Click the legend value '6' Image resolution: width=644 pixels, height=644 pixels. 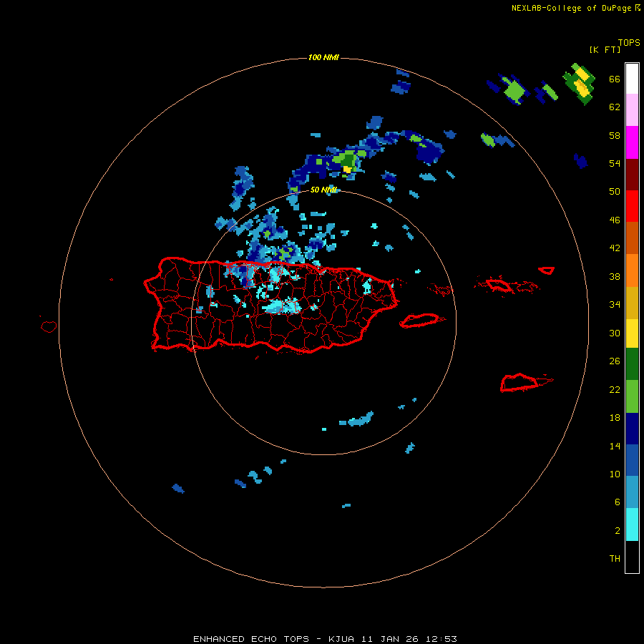click(x=618, y=502)
